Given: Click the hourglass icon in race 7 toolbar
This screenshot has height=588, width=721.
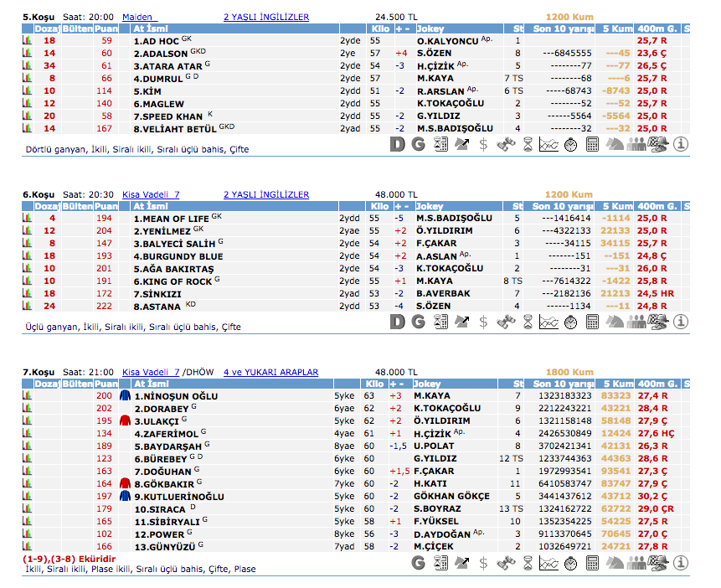Looking at the screenshot, I should click(x=527, y=564).
